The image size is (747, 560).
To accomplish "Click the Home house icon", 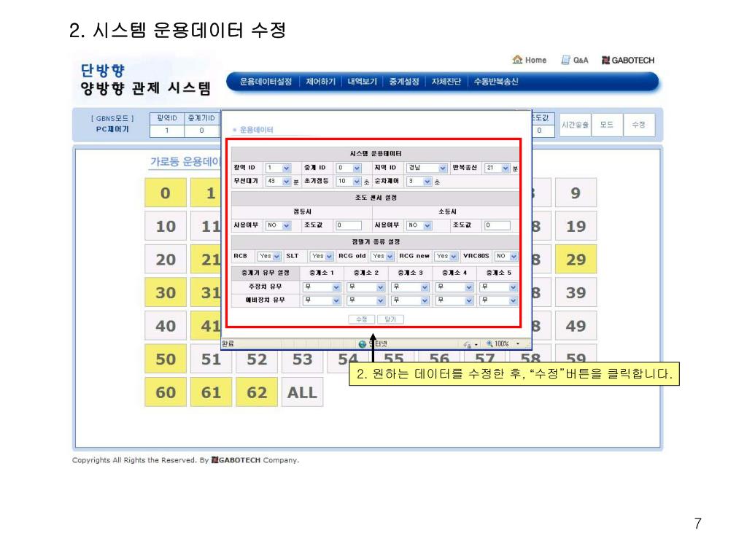I will point(517,60).
